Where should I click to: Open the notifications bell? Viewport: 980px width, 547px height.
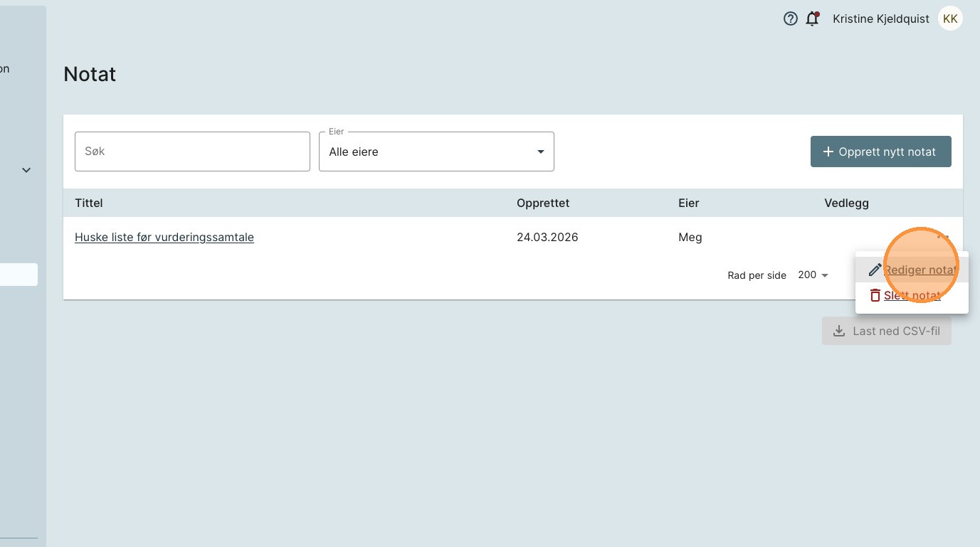[812, 19]
